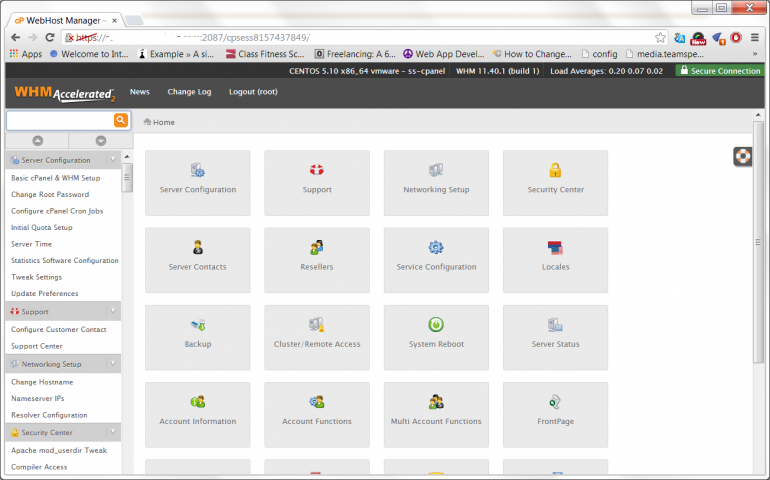
Task: Open Statistics Software Configuration link
Action: tap(65, 260)
